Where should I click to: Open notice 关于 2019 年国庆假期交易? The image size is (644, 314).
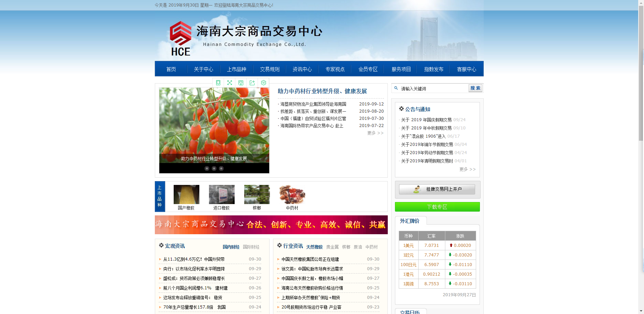[x=426, y=120]
